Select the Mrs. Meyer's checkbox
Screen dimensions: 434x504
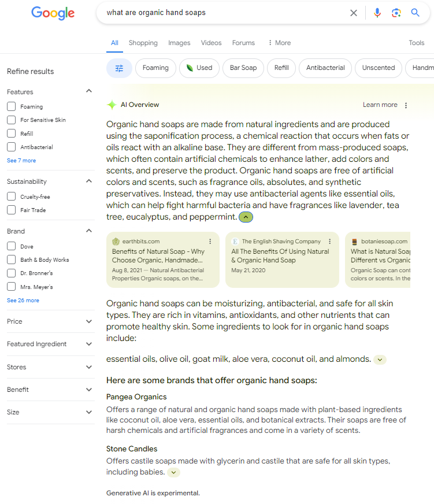coord(11,287)
